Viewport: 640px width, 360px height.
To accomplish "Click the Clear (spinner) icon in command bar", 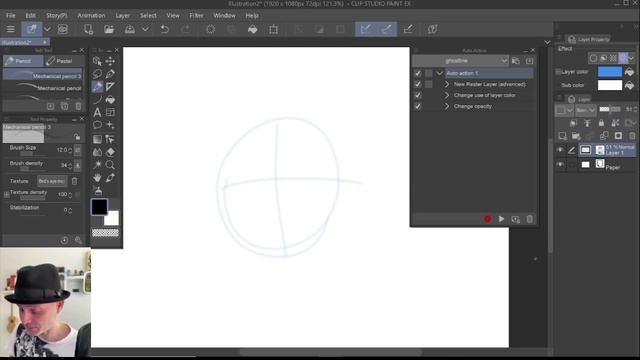I will coord(211,29).
